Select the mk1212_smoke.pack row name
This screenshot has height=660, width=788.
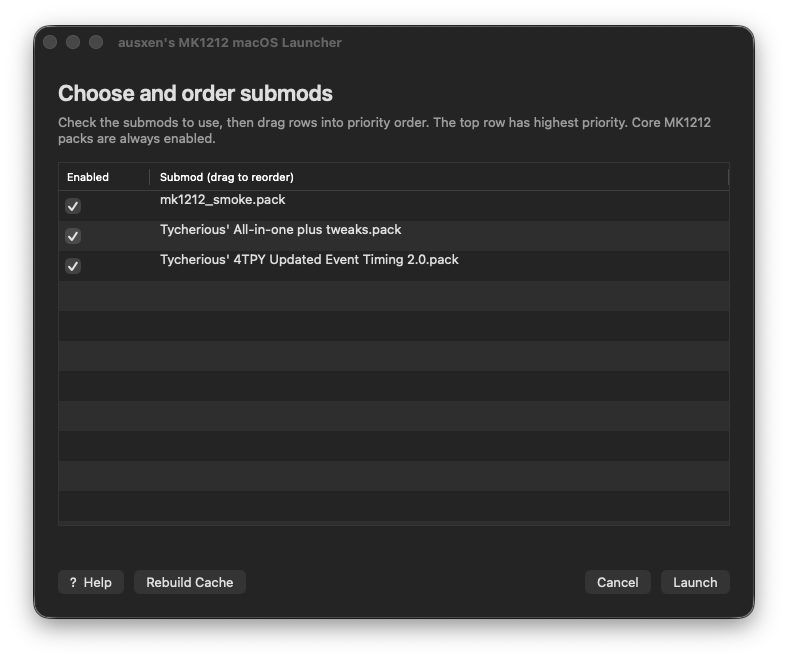[x=222, y=200]
